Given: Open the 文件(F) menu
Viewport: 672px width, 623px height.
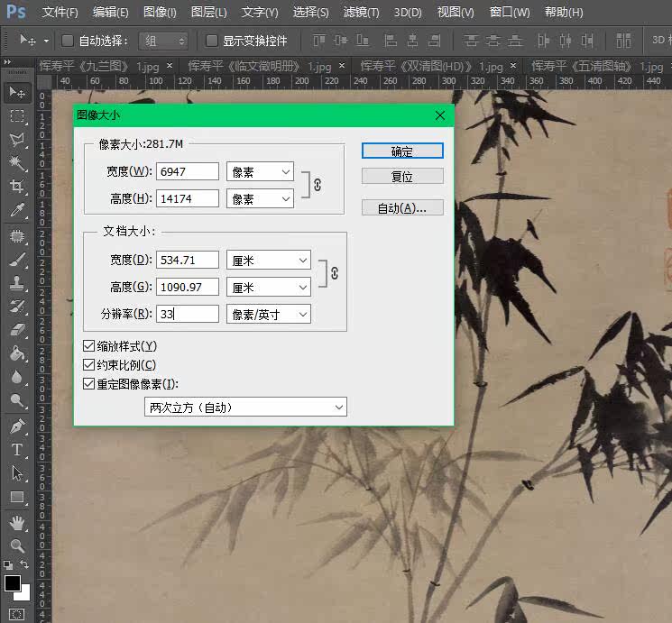Looking at the screenshot, I should [x=60, y=12].
